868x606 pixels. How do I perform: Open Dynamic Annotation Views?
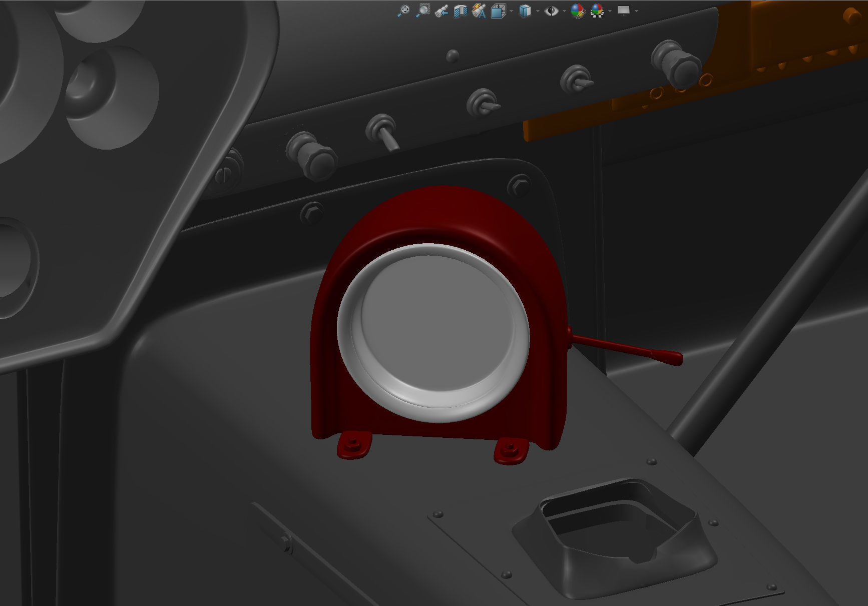479,11
